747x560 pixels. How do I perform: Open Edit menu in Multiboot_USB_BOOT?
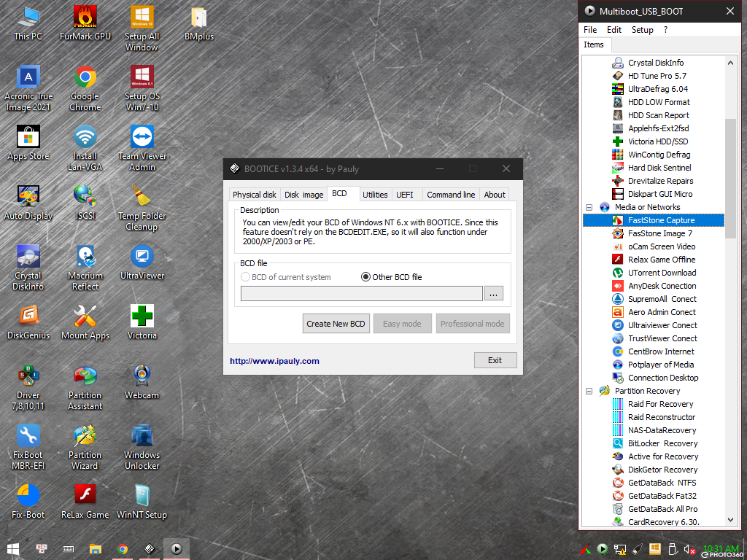614,29
